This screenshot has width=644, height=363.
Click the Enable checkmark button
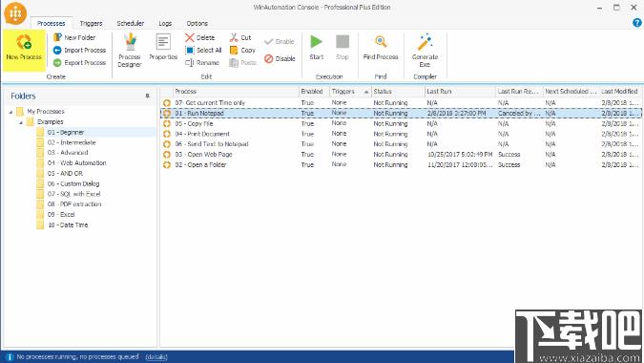(x=280, y=41)
